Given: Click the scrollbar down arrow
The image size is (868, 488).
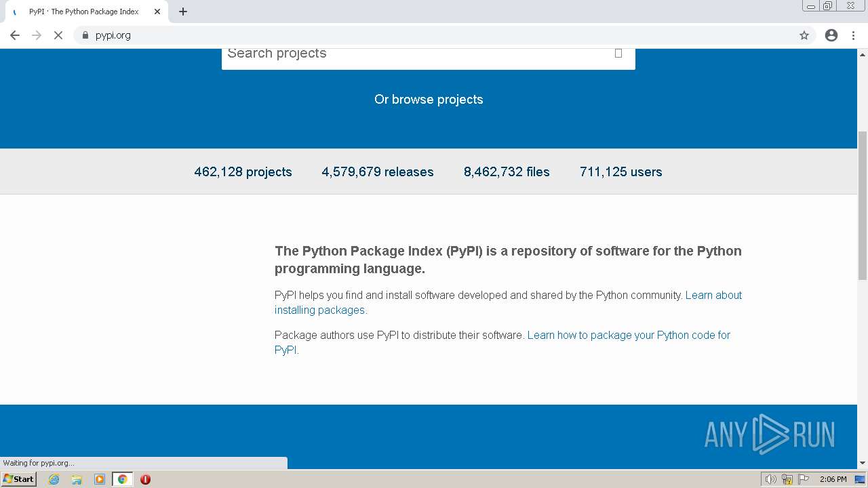Looking at the screenshot, I should 863,463.
